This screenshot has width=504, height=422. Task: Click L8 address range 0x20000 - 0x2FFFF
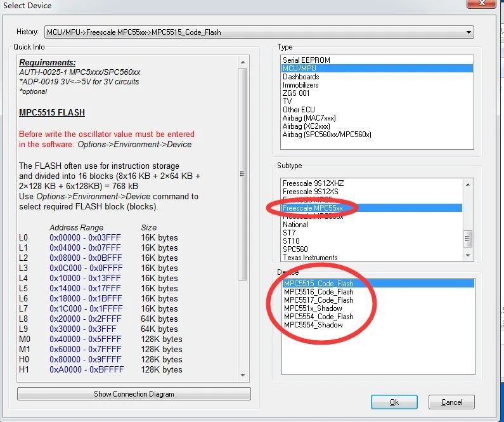click(x=86, y=319)
